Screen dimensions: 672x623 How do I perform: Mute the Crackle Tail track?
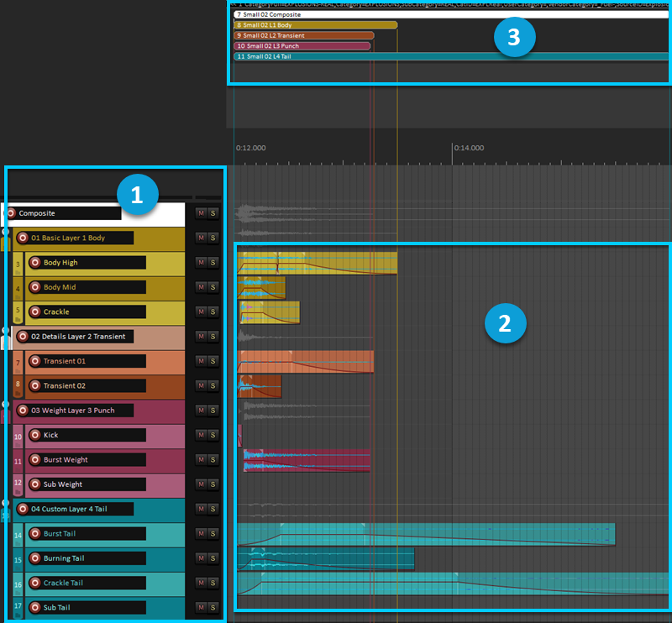[201, 583]
